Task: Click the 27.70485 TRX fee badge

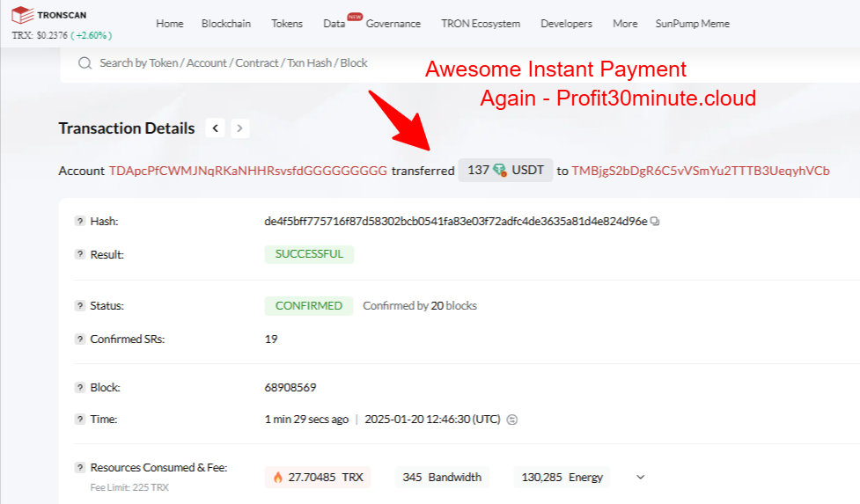Action: (x=318, y=477)
